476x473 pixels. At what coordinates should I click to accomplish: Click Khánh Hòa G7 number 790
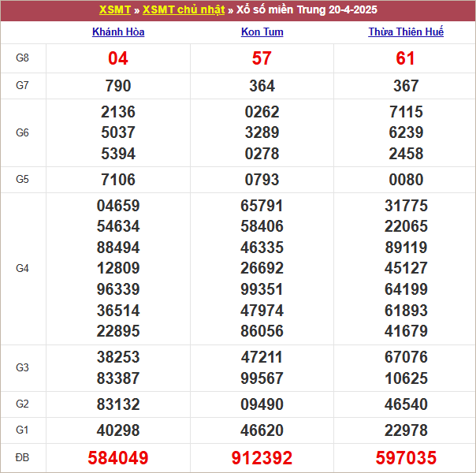[118, 86]
